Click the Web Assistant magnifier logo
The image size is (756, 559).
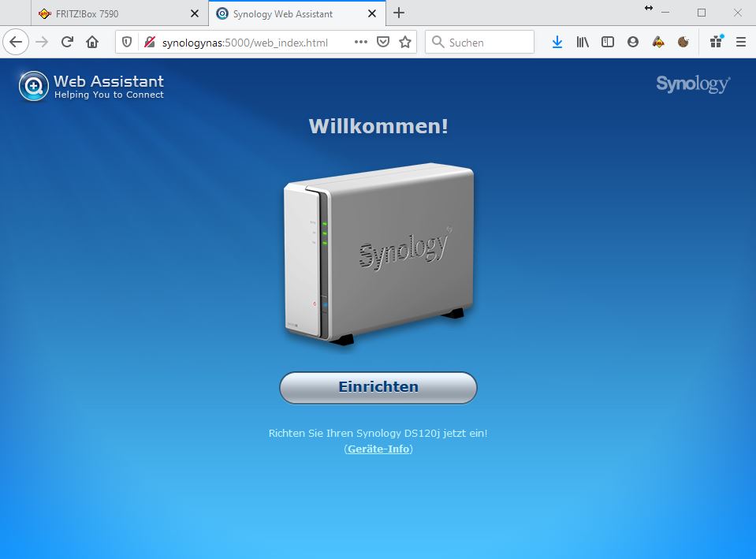coord(33,86)
